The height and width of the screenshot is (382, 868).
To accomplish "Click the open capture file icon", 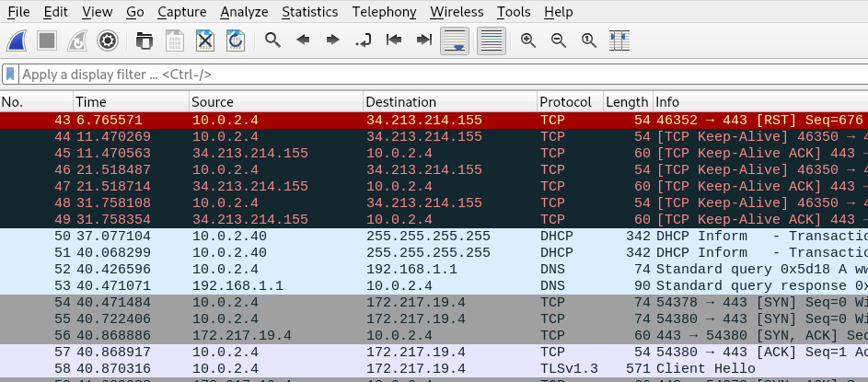I will [x=145, y=41].
